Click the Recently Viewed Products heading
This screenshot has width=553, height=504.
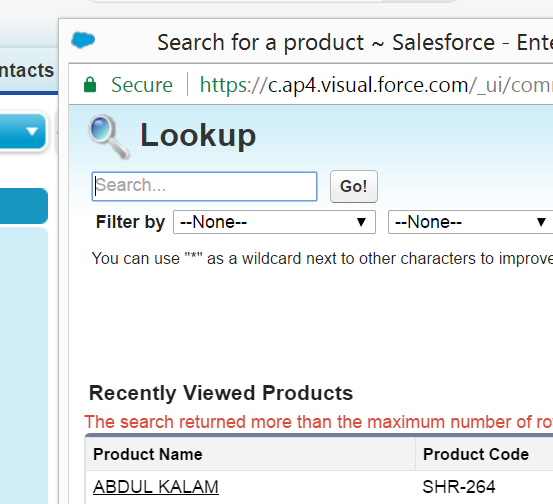coord(221,393)
